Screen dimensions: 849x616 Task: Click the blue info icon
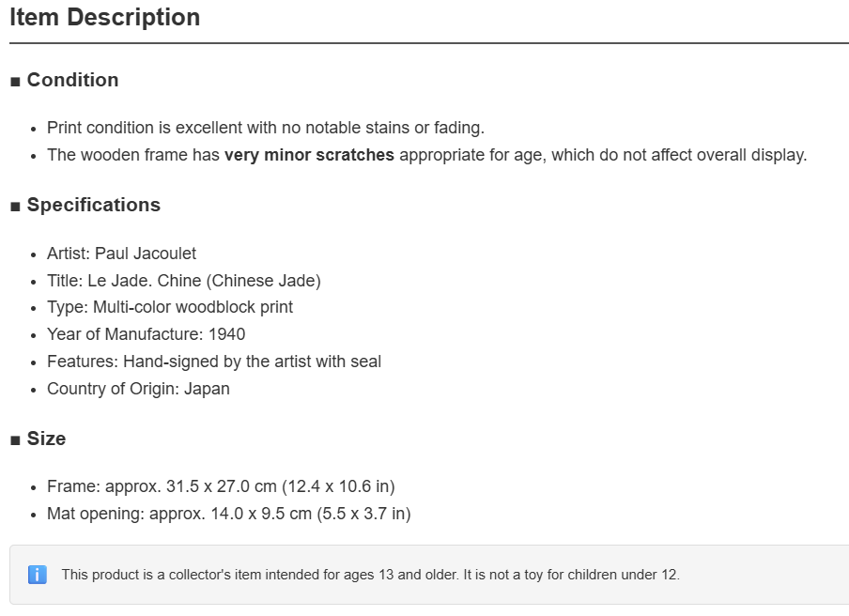point(38,575)
